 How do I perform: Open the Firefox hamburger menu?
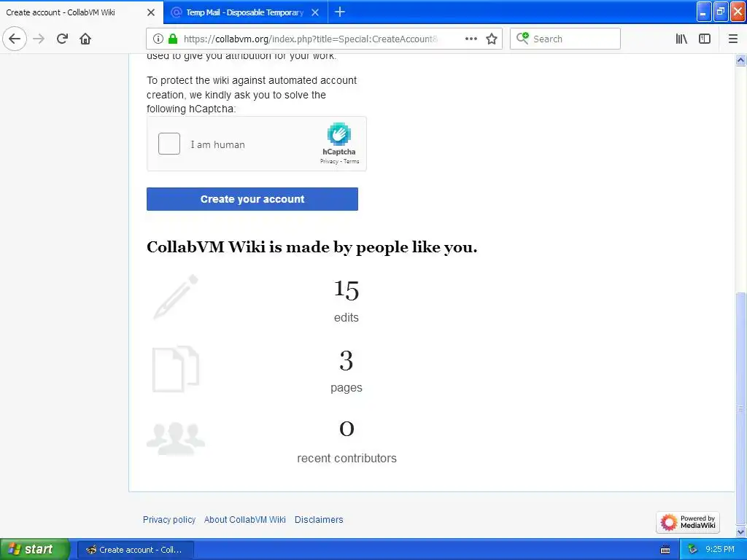tap(733, 39)
